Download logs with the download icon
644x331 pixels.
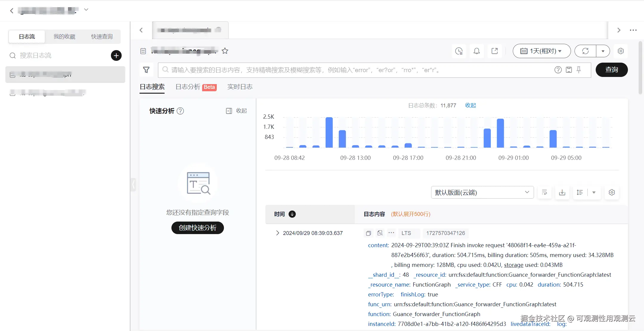562,192
